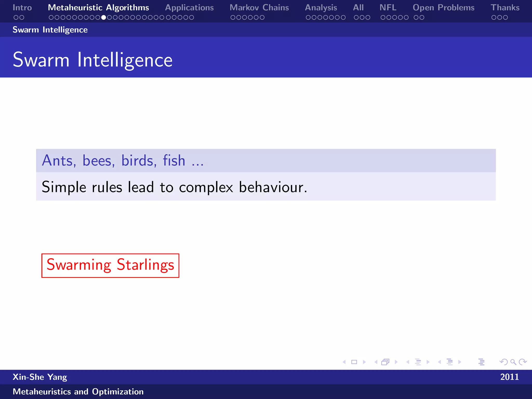
Task: Open the Open Problems section
Action: [444, 8]
